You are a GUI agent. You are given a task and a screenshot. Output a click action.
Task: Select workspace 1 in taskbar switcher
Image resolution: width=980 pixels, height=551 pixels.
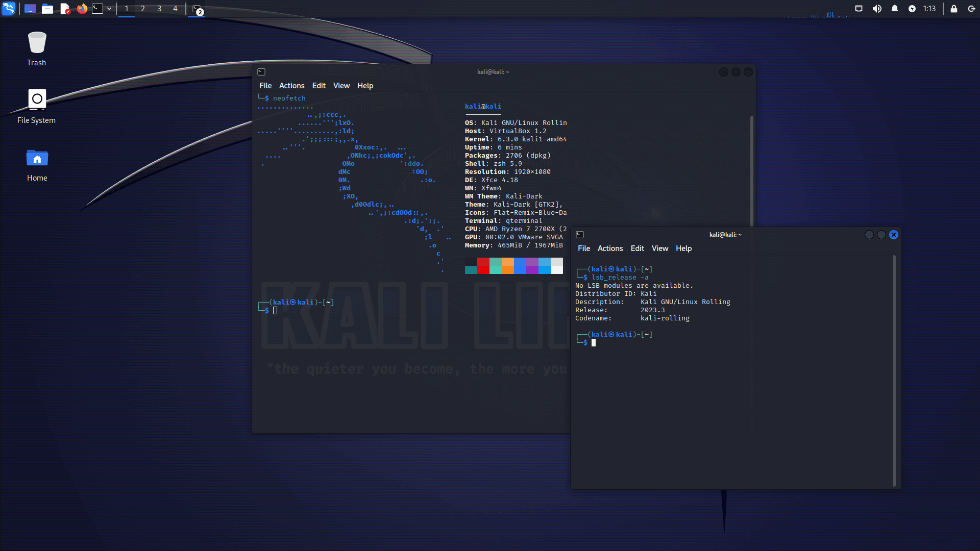[127, 8]
